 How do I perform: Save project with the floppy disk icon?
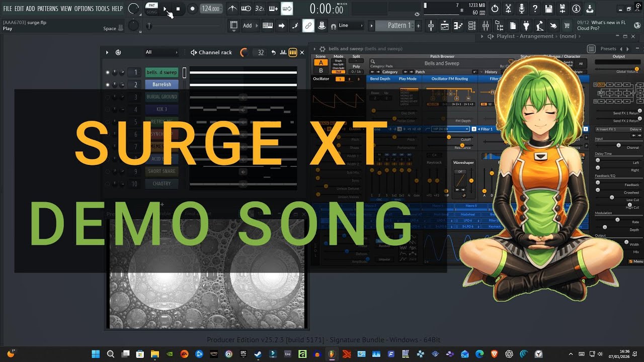(x=549, y=9)
